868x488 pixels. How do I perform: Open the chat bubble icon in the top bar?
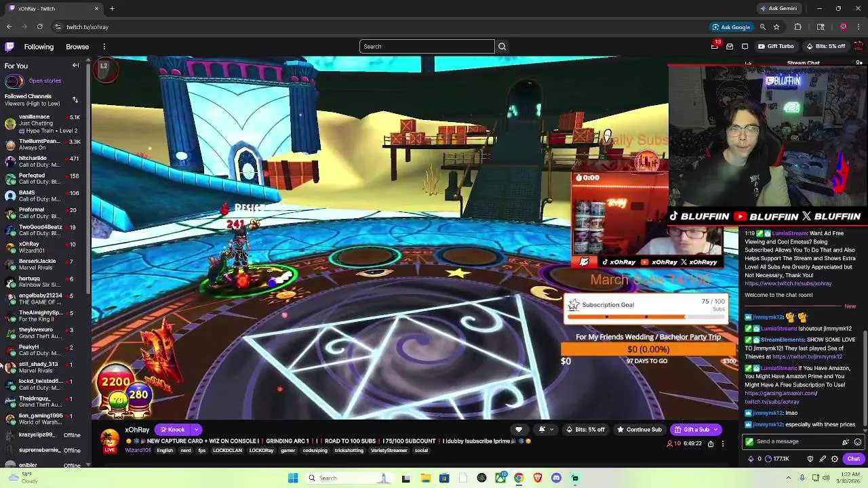(x=745, y=47)
